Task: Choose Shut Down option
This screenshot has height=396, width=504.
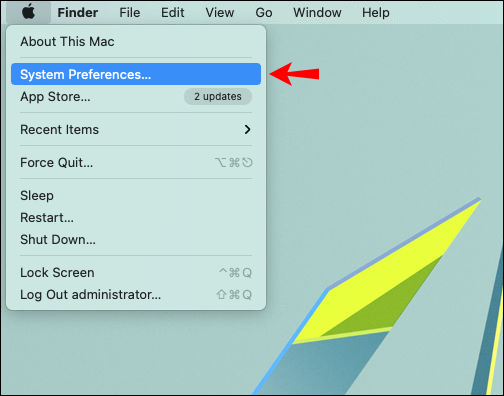Action: pyautogui.click(x=136, y=239)
